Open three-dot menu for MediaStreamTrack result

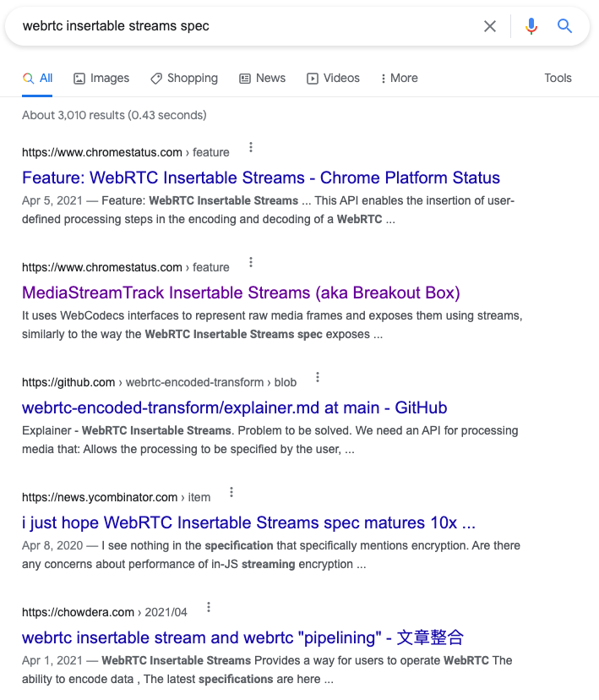[251, 262]
